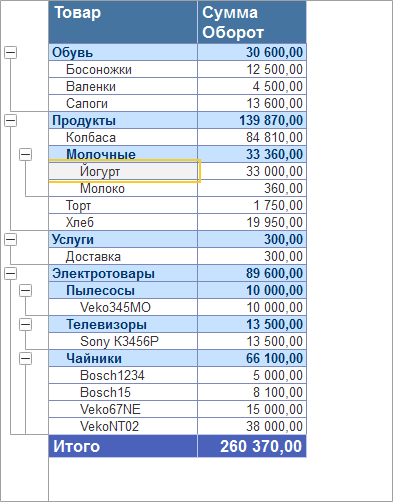Collapse the Обувь group

pyautogui.click(x=10, y=53)
